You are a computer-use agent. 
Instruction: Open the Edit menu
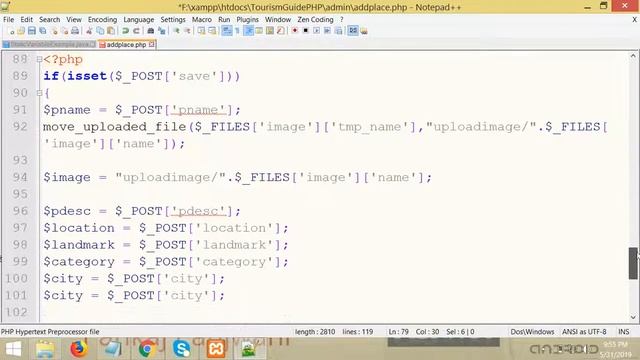tap(27, 20)
